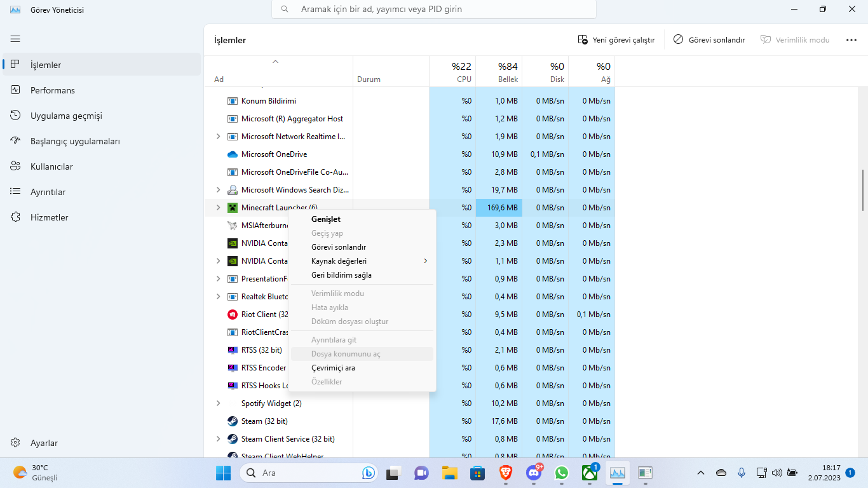Open the three-dot more options menu
868x488 pixels.
pos(851,39)
